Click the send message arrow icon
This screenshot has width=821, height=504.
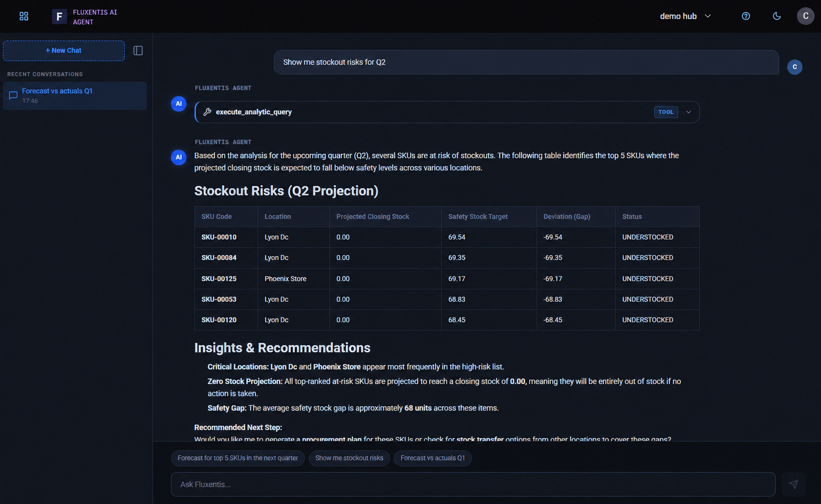(x=793, y=484)
